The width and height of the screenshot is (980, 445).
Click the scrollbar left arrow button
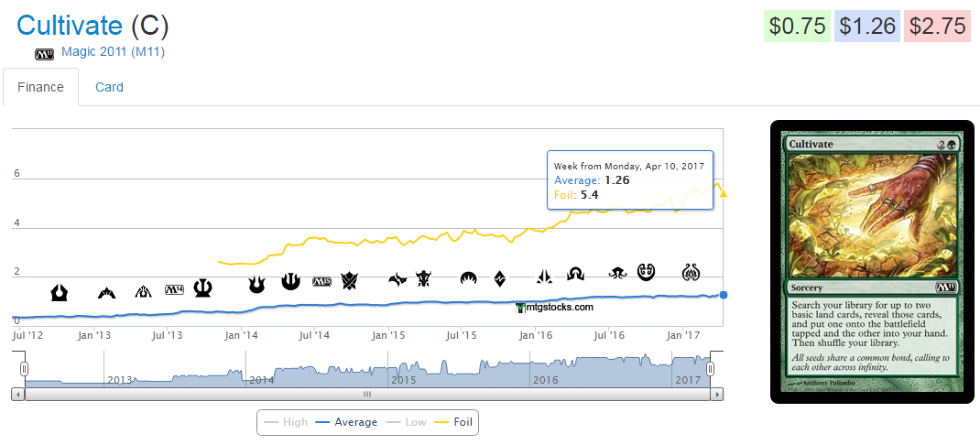pyautogui.click(x=18, y=395)
